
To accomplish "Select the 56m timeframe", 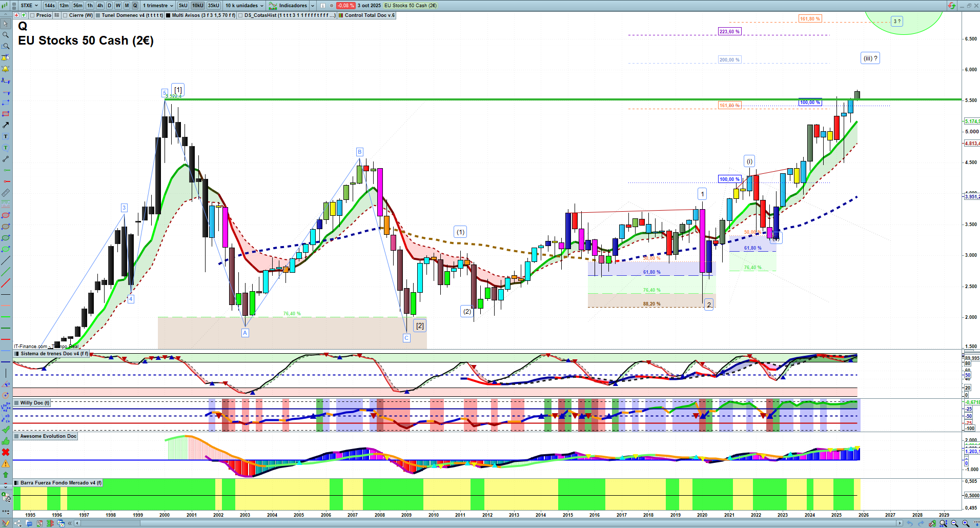I will click(x=78, y=6).
